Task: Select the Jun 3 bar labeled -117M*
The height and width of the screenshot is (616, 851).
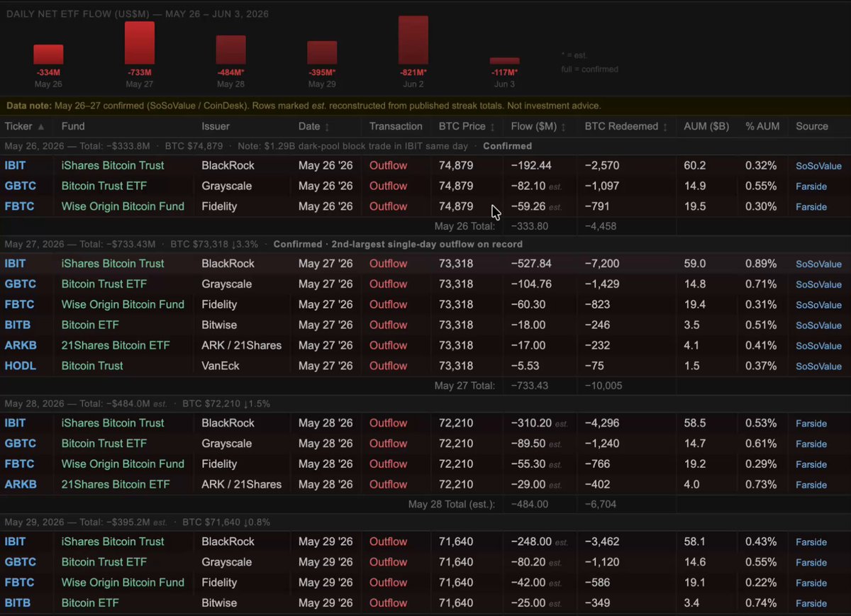Action: (x=504, y=61)
